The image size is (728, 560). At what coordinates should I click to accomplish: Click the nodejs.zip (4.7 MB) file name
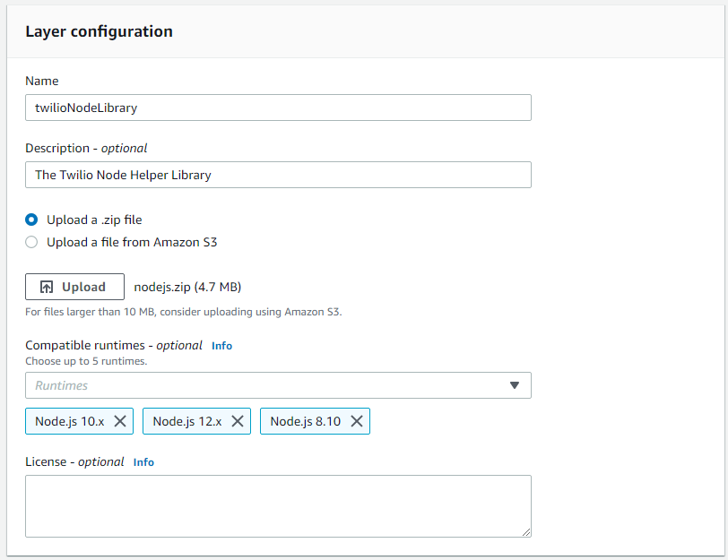[x=187, y=288]
